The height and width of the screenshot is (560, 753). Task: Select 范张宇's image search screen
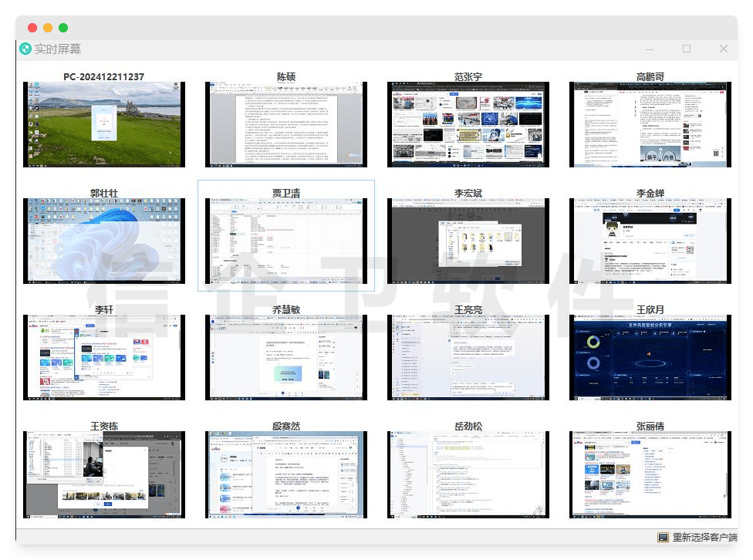pos(468,124)
